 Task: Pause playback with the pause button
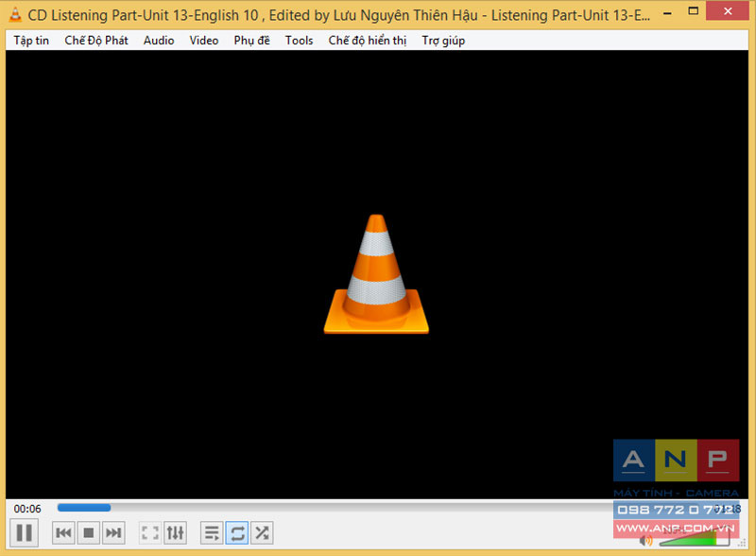[x=25, y=533]
